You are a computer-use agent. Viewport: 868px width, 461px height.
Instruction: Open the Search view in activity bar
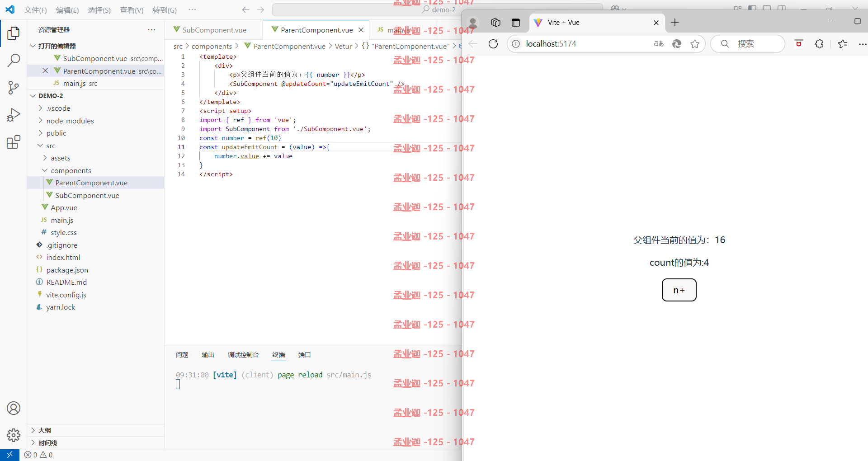(14, 60)
